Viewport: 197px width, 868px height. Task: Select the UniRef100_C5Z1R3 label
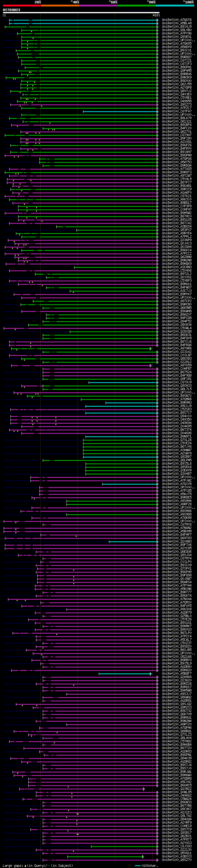(x=177, y=410)
